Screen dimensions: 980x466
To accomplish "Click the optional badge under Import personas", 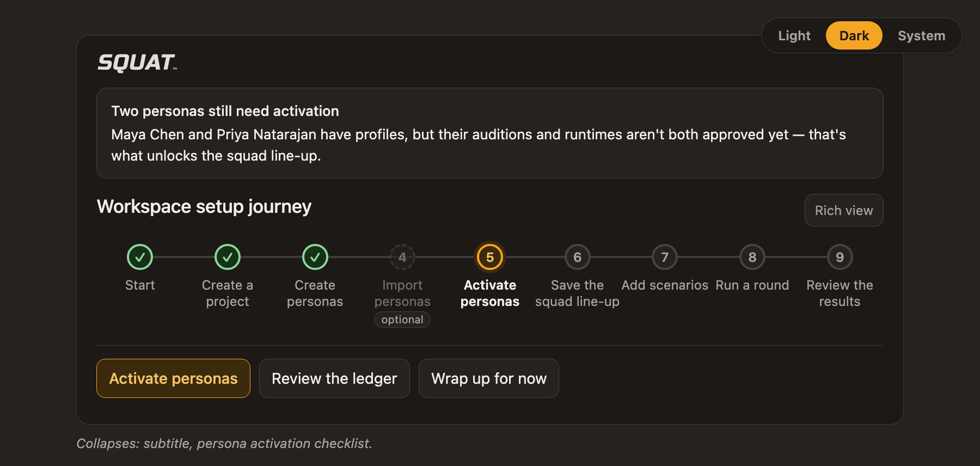I will pyautogui.click(x=402, y=320).
